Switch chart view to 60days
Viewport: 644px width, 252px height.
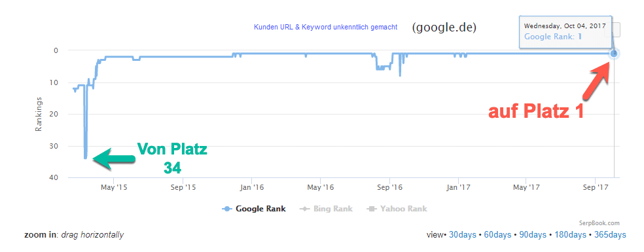498,235
